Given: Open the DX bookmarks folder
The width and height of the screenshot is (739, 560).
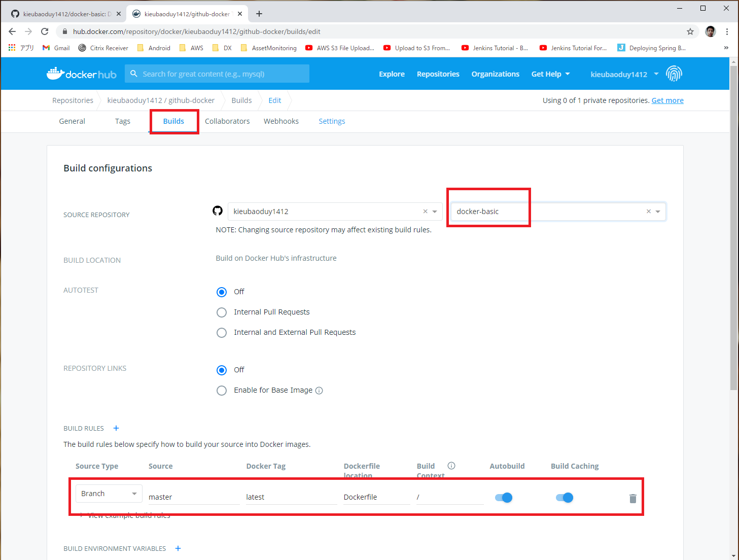Looking at the screenshot, I should click(222, 48).
